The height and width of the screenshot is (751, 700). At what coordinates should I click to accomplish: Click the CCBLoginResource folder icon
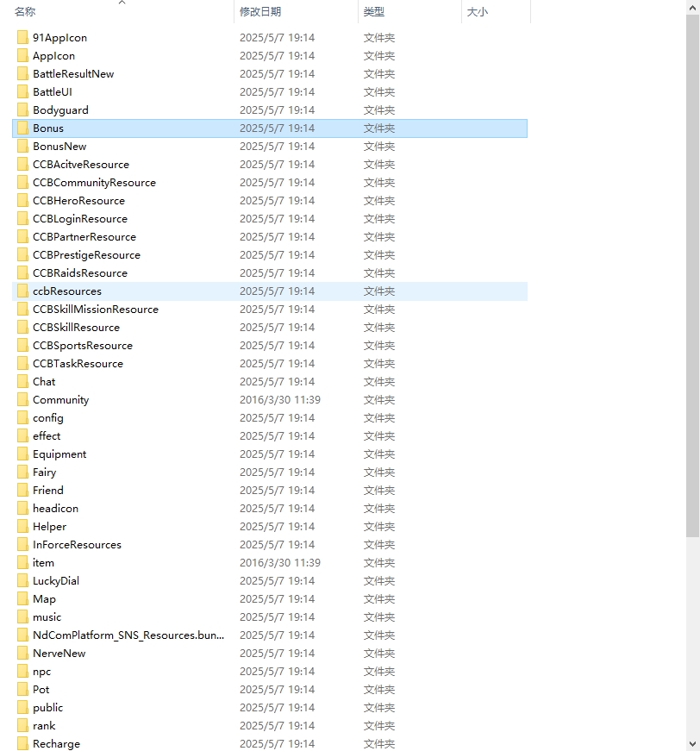22,219
